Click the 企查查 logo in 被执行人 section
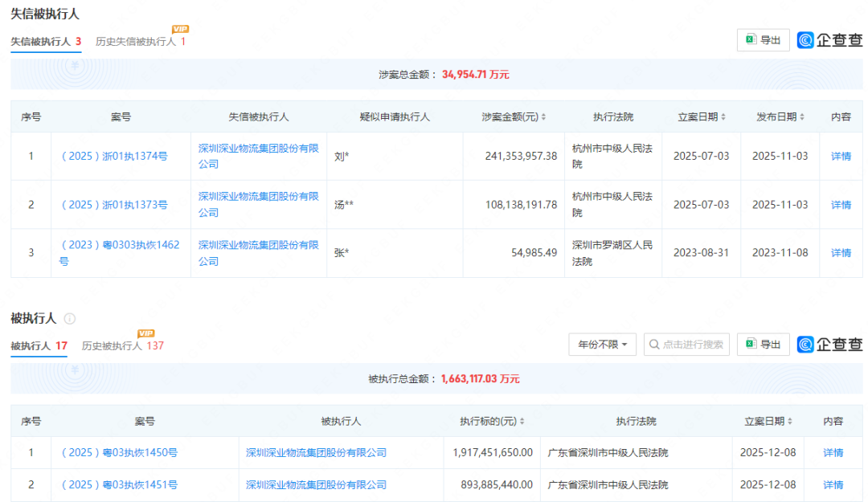Screen dimensions: 868x502 [x=829, y=345]
